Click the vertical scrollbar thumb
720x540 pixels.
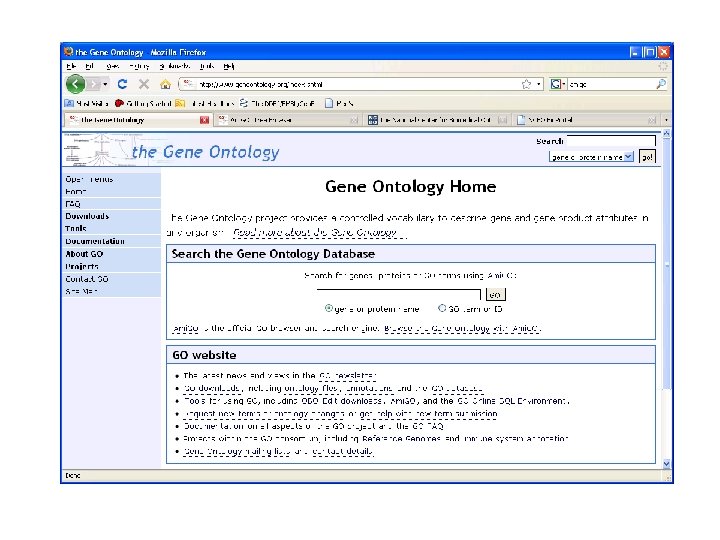(x=666, y=265)
